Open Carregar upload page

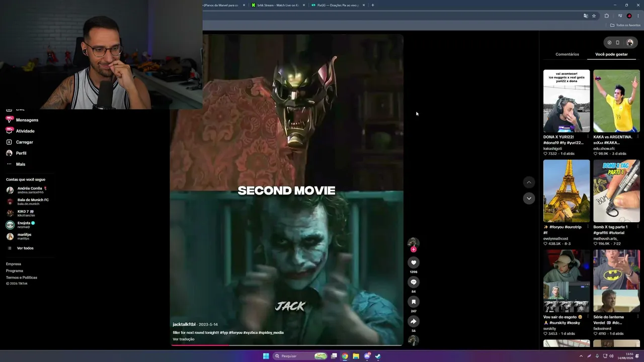(20, 142)
